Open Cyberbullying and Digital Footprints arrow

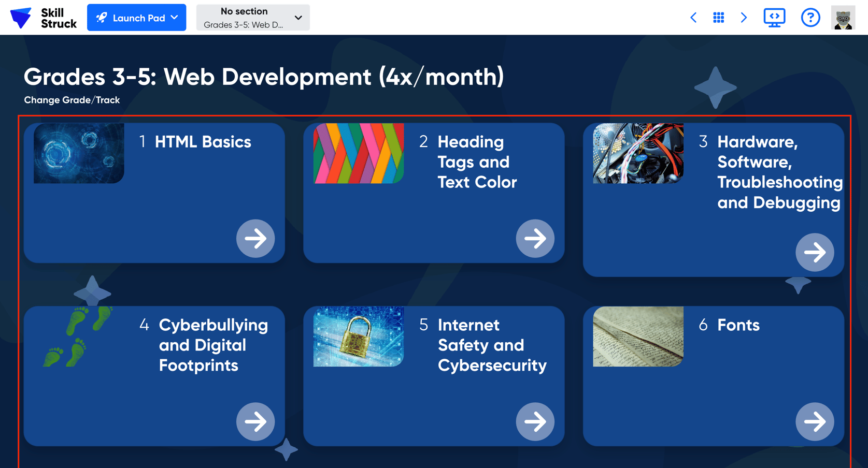(x=255, y=421)
